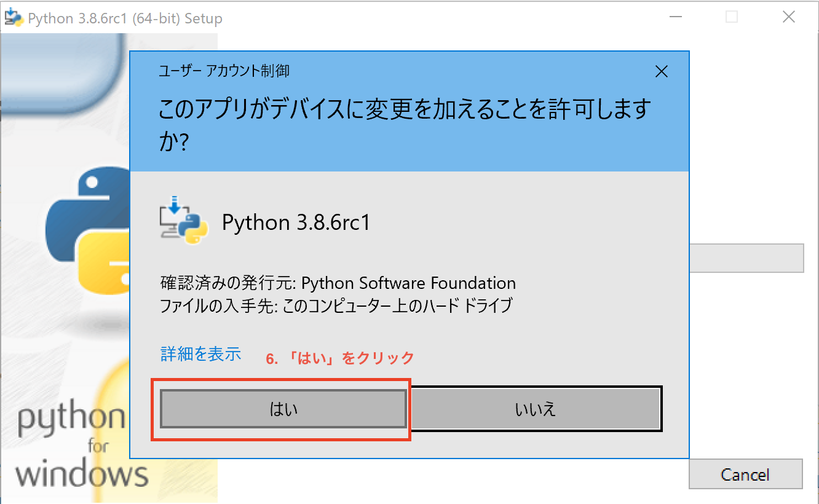This screenshot has width=819, height=504.
Task: Cancel the Python installation
Action: click(x=745, y=474)
